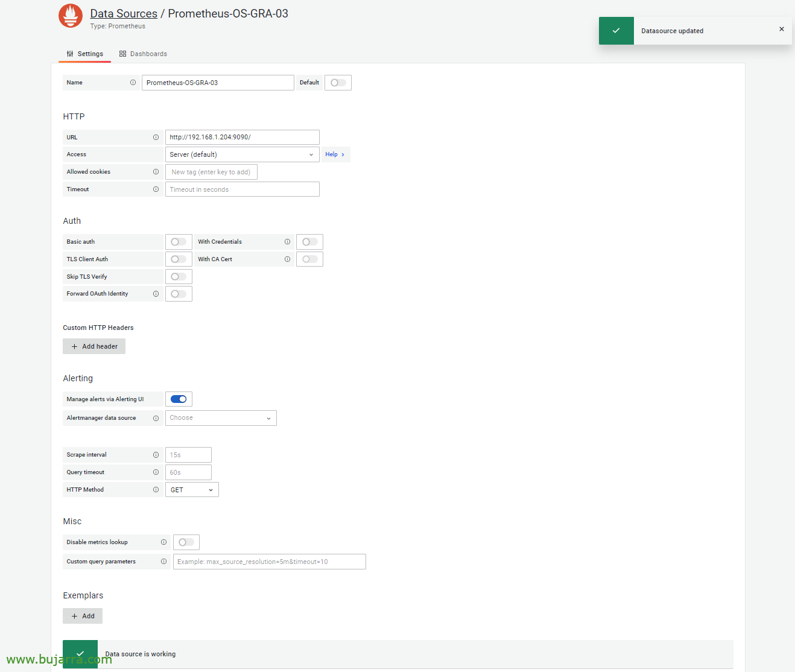Toggle With Credentials switch

click(309, 242)
